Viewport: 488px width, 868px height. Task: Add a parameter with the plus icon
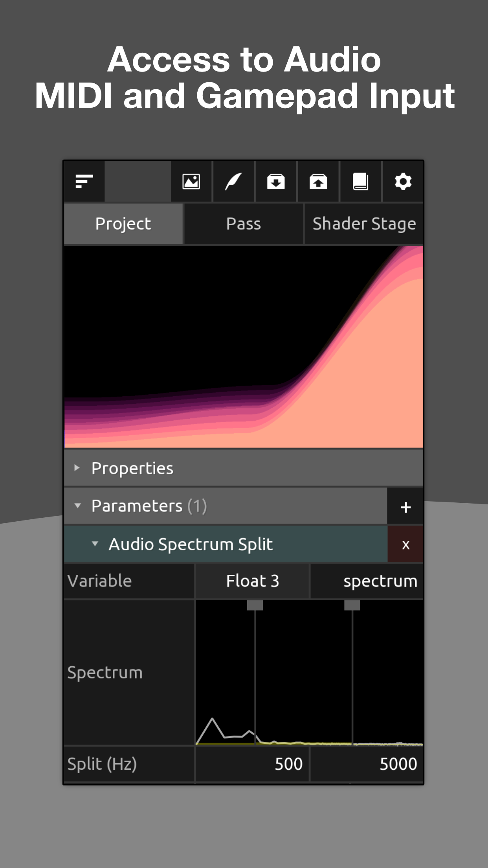tap(405, 507)
